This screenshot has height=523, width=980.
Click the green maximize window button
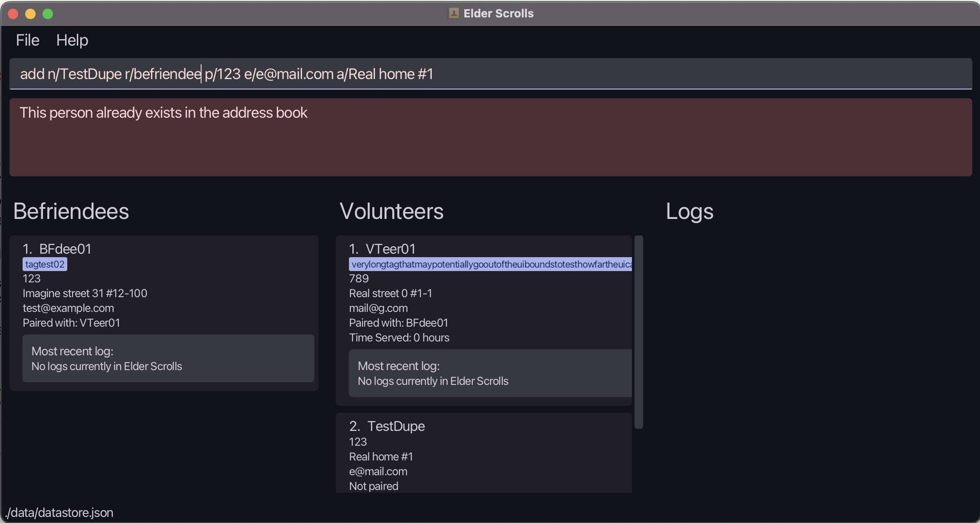(x=48, y=14)
